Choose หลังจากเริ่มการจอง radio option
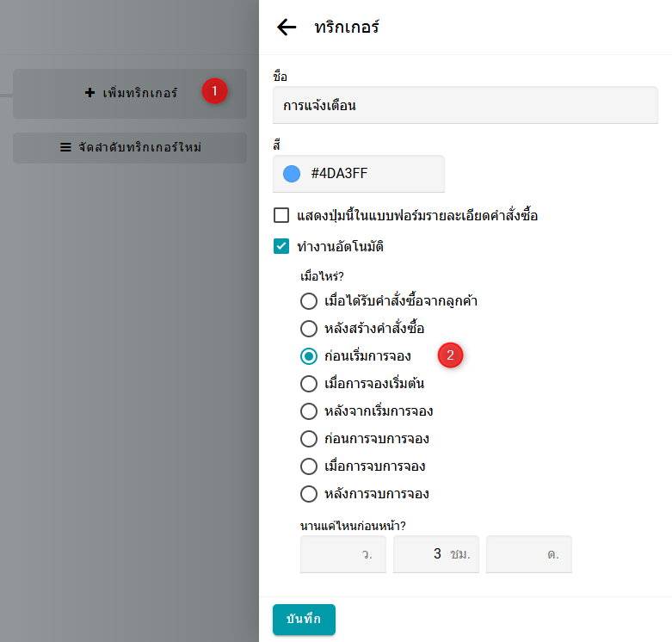This screenshot has width=672, height=642. pyautogui.click(x=309, y=411)
